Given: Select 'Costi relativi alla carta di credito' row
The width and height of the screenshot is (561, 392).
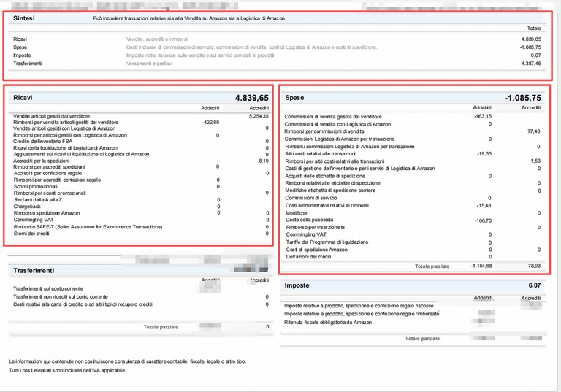Looking at the screenshot, I should pyautogui.click(x=141, y=304).
